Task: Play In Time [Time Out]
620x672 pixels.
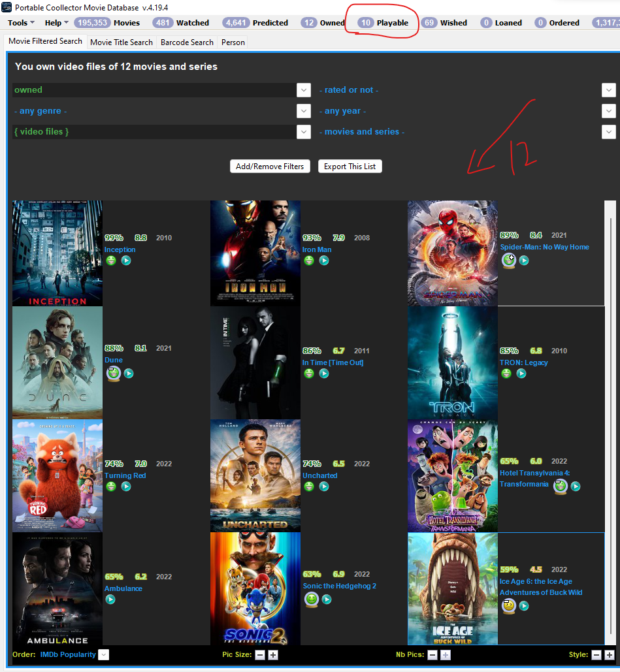Action: point(324,374)
